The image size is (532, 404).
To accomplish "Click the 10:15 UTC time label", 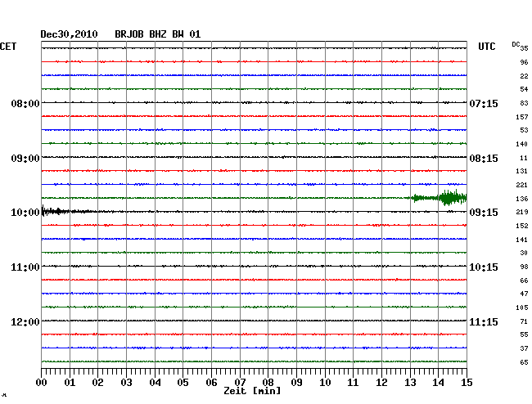I will click(x=484, y=267).
